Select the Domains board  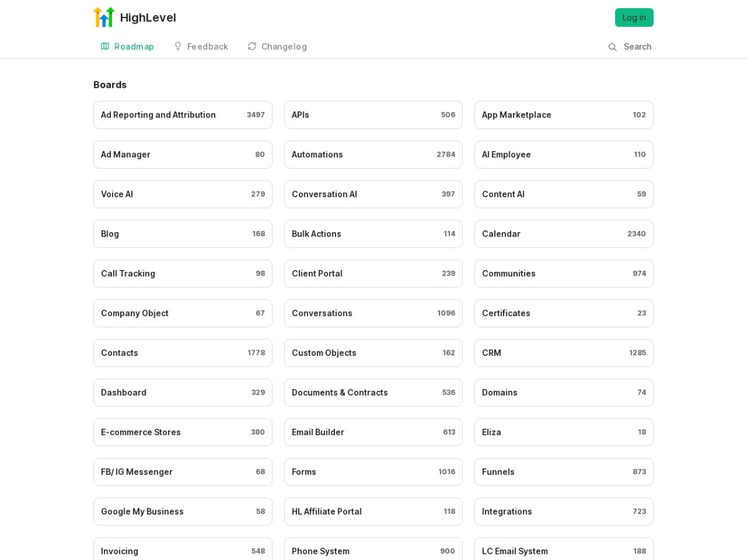click(x=564, y=393)
